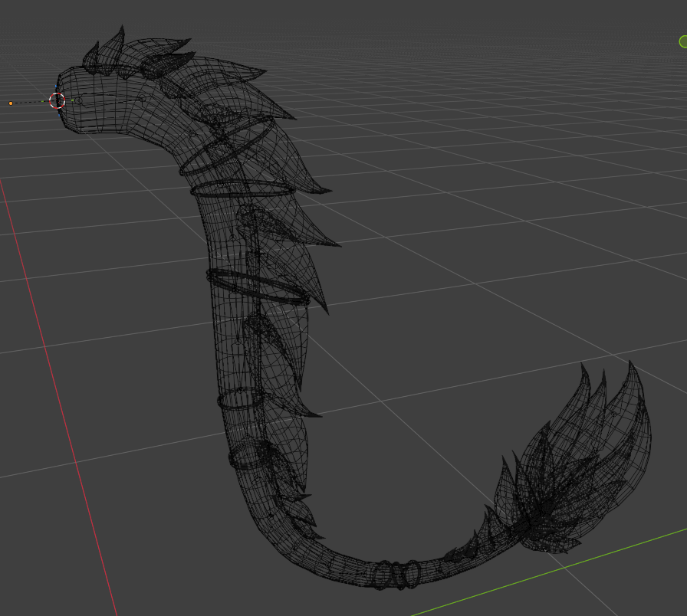Click the red-white 3D cursor
687x616 pixels.
[x=57, y=100]
